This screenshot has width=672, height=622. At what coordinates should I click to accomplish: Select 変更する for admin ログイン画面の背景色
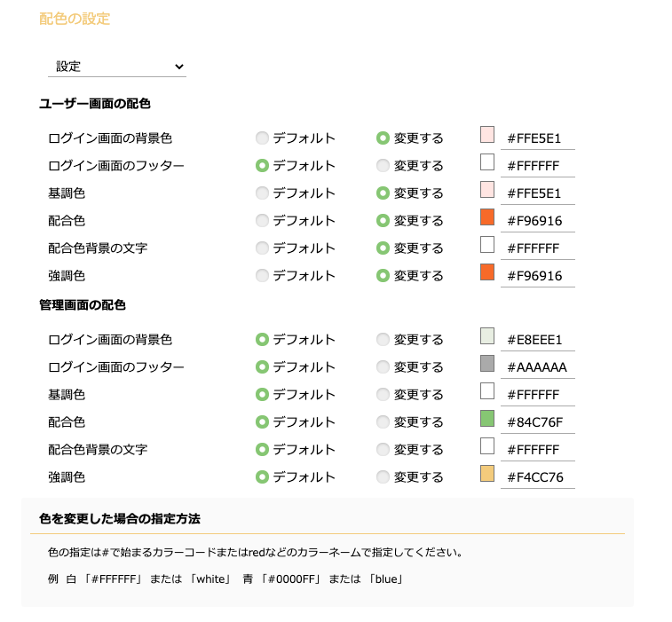(x=383, y=339)
